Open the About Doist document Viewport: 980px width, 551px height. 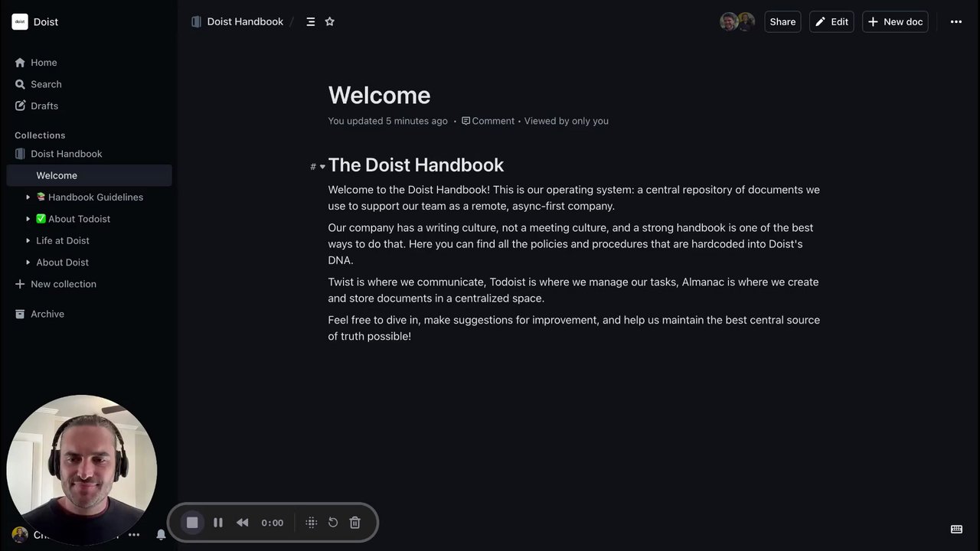pyautogui.click(x=63, y=262)
